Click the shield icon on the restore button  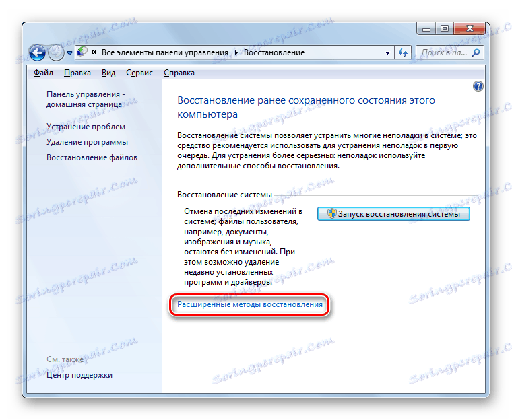point(331,214)
